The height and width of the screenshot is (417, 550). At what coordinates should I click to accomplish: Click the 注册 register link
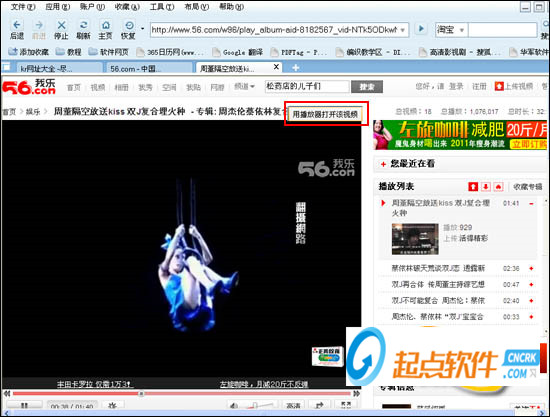tap(479, 86)
